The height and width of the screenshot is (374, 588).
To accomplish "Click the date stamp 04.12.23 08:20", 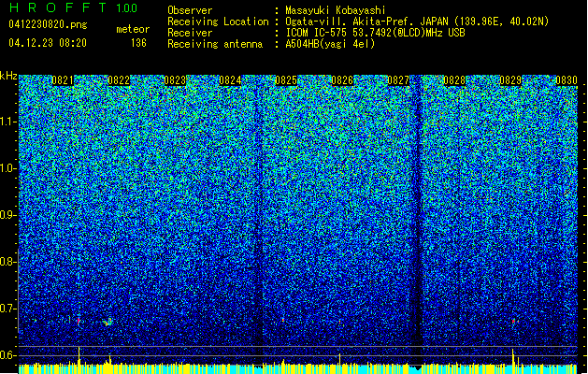I will pos(48,43).
